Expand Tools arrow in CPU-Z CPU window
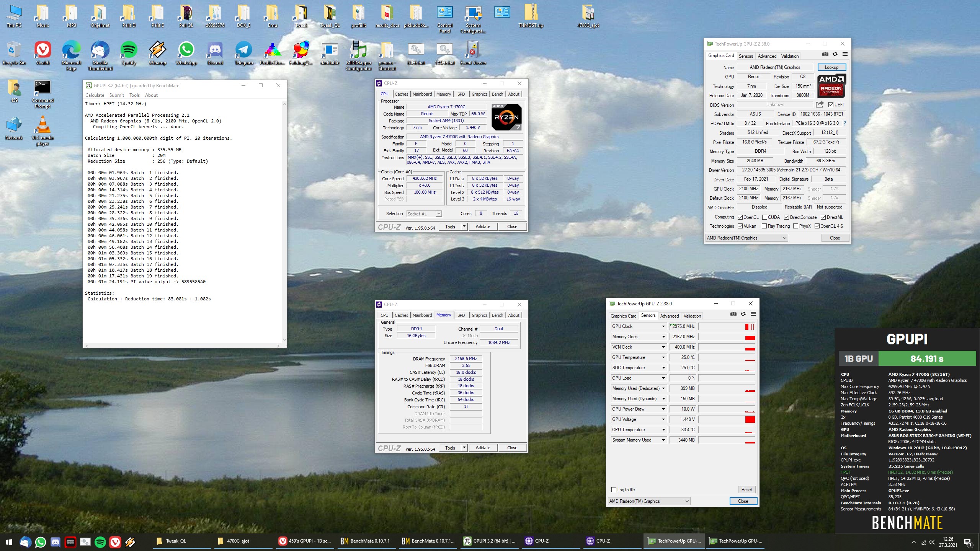The image size is (980, 551). tap(464, 227)
